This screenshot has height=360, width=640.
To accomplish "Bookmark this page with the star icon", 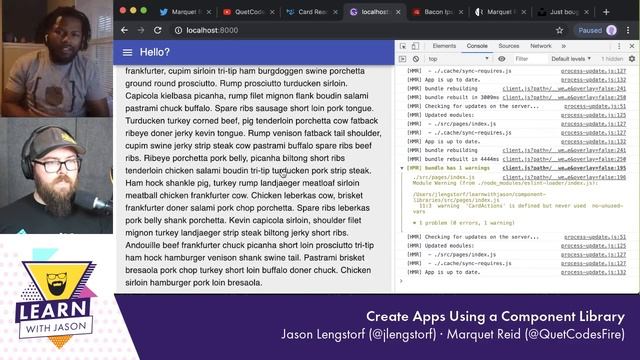I will point(559,30).
